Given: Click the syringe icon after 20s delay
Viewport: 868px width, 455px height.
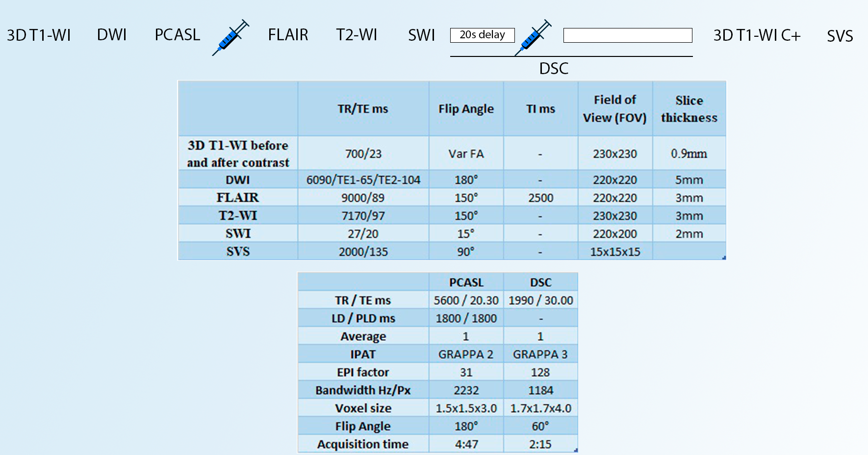Looking at the screenshot, I should 533,37.
